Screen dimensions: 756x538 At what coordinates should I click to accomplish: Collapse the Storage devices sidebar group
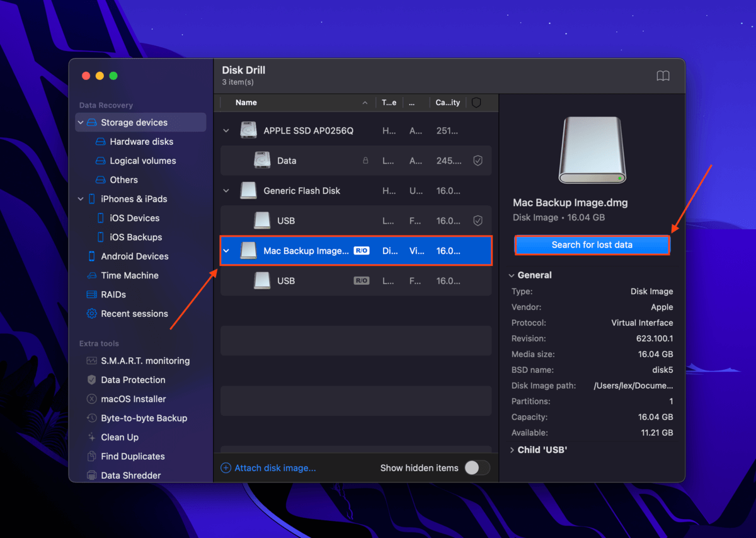(x=81, y=122)
